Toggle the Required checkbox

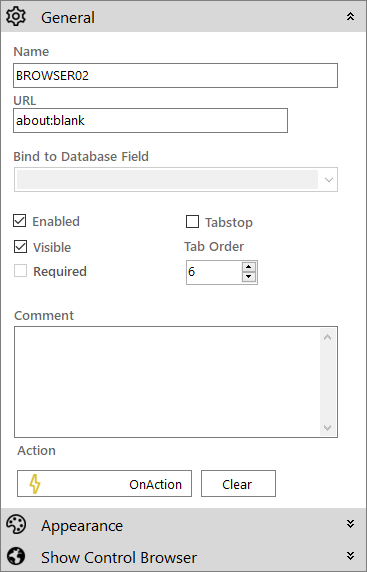tap(20, 271)
